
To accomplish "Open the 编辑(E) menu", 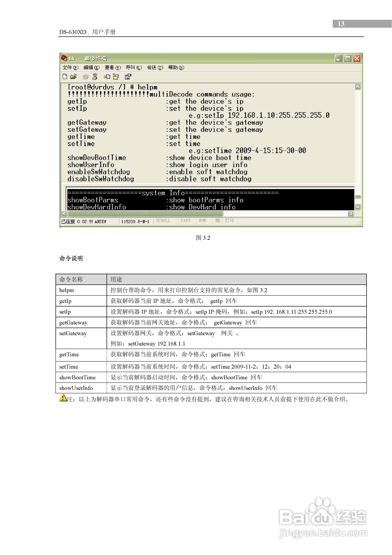I will tap(92, 67).
